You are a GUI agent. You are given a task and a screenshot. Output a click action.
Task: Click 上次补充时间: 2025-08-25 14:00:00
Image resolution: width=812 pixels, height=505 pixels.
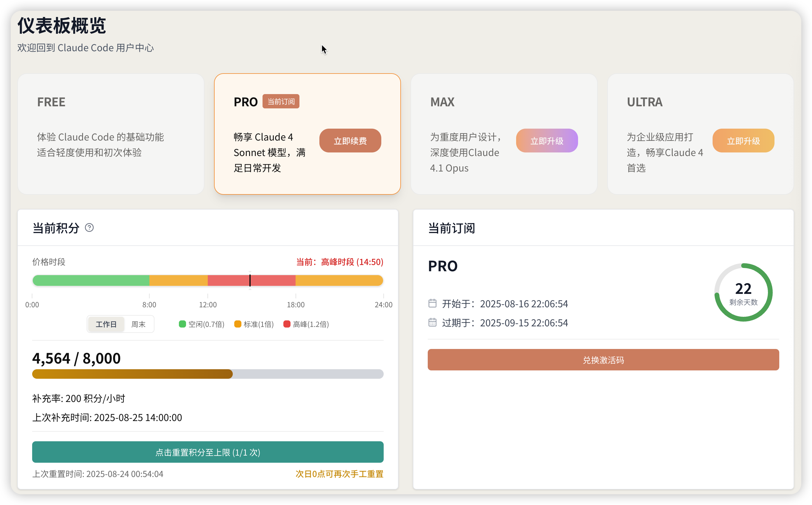107,417
